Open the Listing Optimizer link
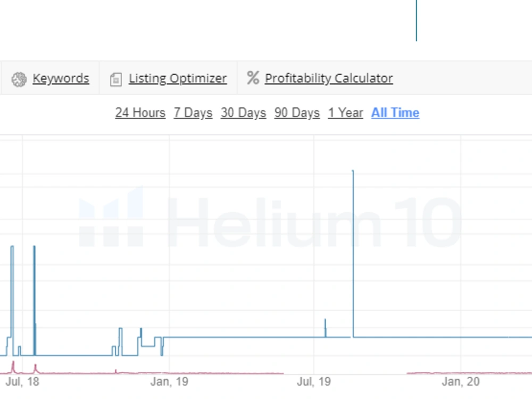This screenshot has width=532, height=399. point(178,78)
